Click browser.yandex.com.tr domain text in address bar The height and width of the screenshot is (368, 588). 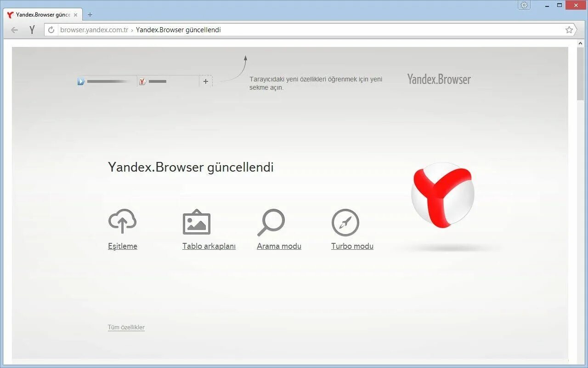coord(94,30)
